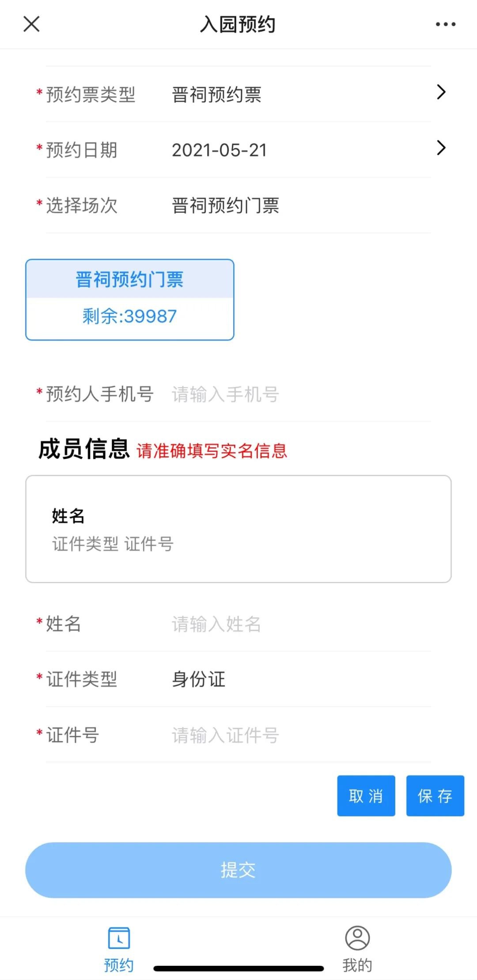This screenshot has width=477, height=980.
Task: Choose 身份证 in 证件类型 field
Action: [199, 679]
